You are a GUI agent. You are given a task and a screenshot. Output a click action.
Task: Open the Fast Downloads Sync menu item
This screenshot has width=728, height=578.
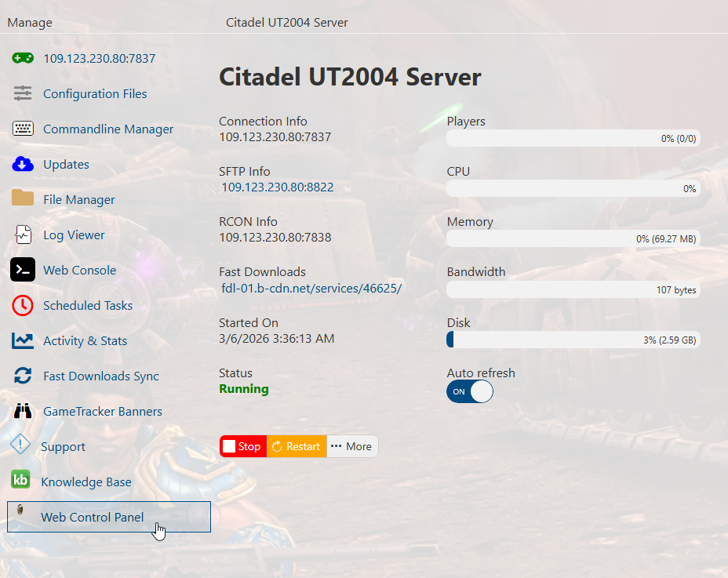[100, 376]
